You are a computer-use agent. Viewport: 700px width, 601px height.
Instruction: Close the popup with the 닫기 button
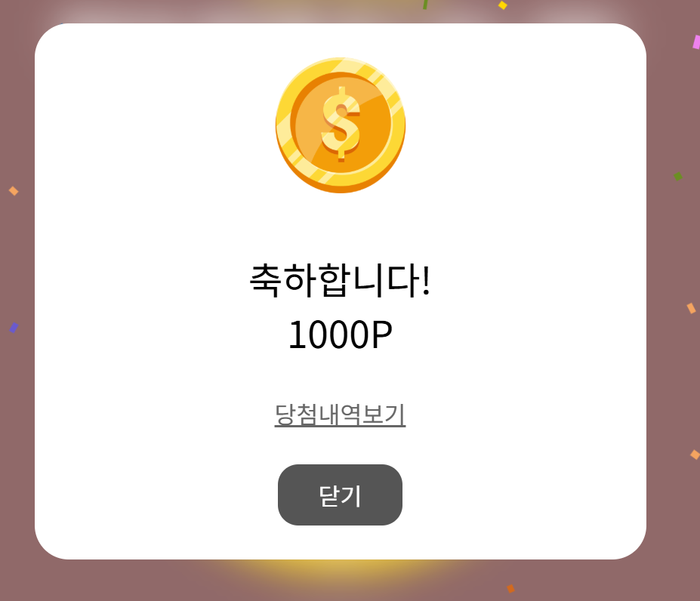[x=340, y=495]
